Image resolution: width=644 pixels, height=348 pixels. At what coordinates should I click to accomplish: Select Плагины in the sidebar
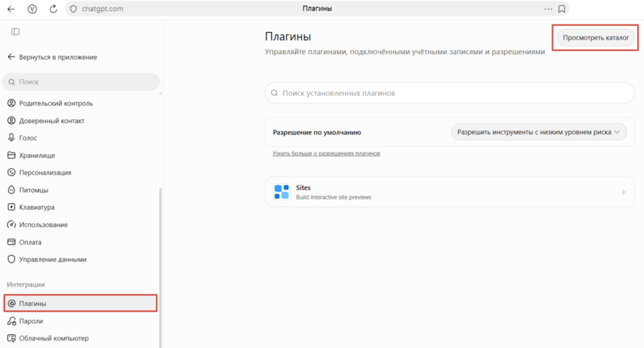click(x=80, y=303)
